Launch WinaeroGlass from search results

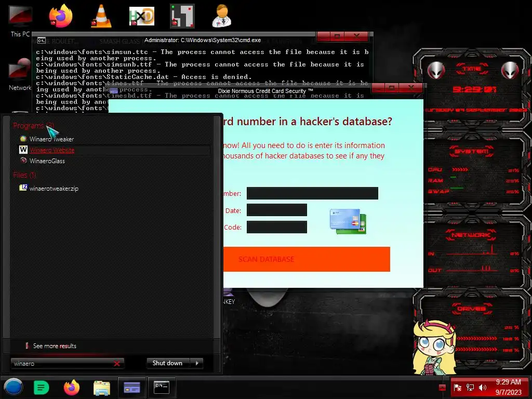[47, 161]
